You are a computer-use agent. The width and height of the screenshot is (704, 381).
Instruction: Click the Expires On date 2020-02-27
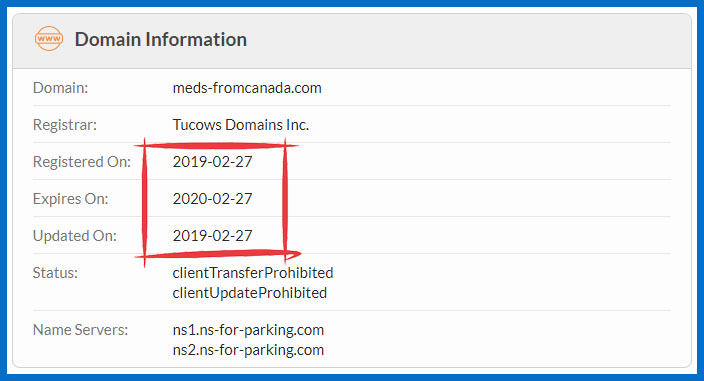pyautogui.click(x=212, y=198)
